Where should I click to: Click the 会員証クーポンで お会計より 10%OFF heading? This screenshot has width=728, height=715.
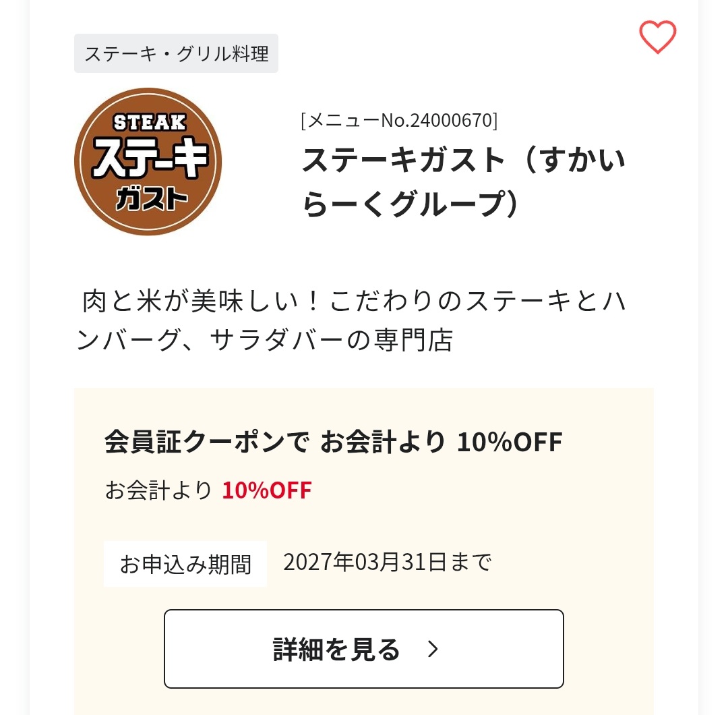click(x=333, y=441)
